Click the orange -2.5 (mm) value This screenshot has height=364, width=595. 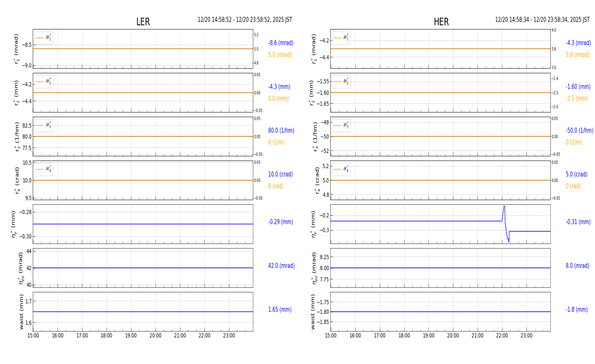pos(576,99)
